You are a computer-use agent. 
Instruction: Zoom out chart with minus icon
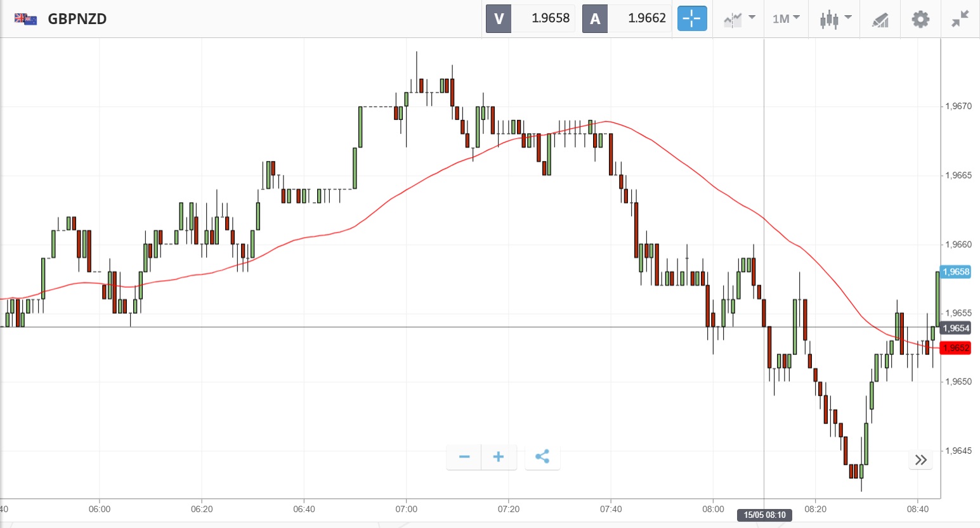point(464,456)
